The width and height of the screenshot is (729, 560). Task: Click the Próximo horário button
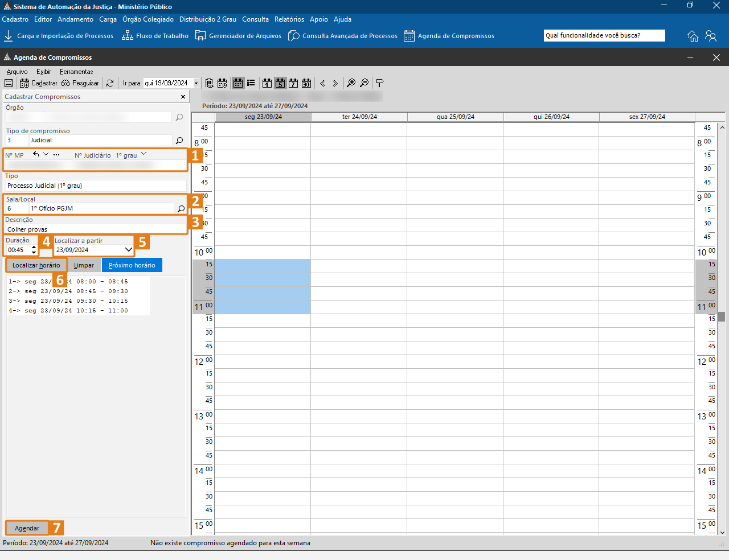[x=132, y=265]
